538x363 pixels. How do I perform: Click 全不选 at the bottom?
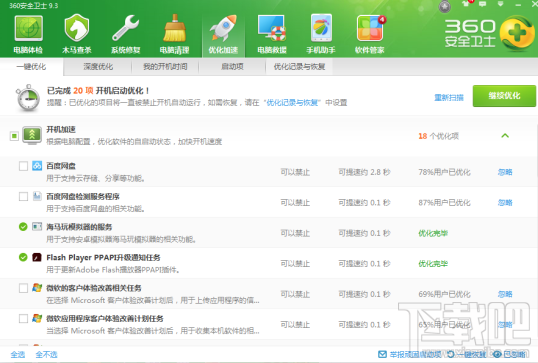tap(46, 354)
